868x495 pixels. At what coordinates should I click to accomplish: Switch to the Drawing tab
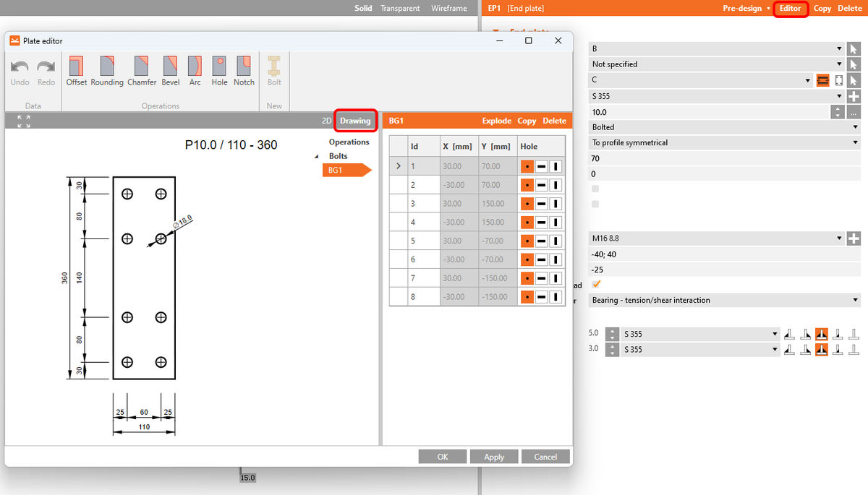(x=355, y=121)
